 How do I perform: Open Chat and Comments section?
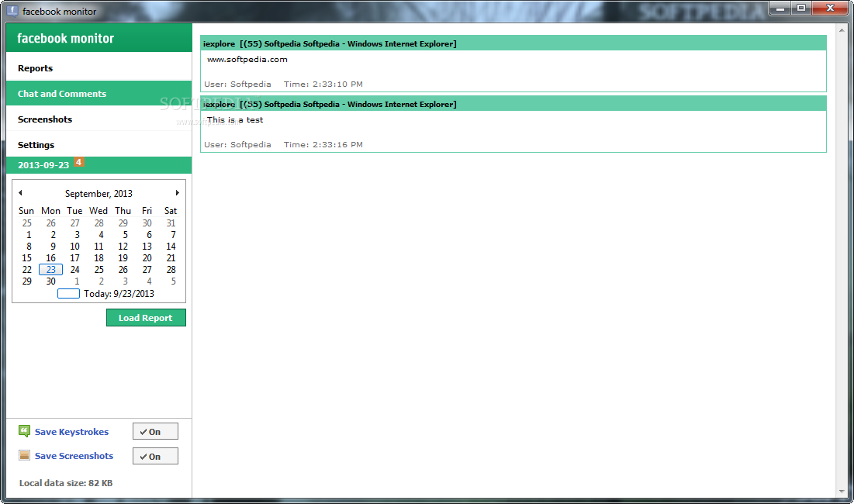point(99,94)
